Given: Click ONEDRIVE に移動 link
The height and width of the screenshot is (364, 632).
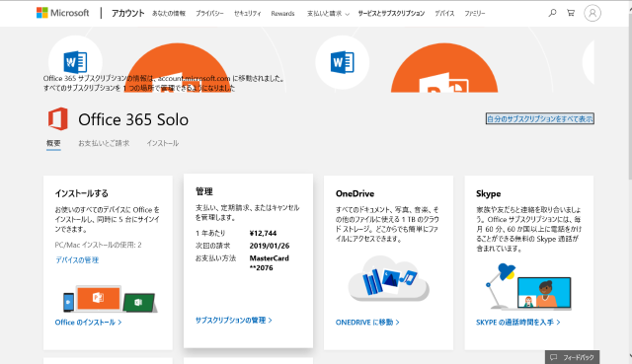Looking at the screenshot, I should tap(367, 323).
